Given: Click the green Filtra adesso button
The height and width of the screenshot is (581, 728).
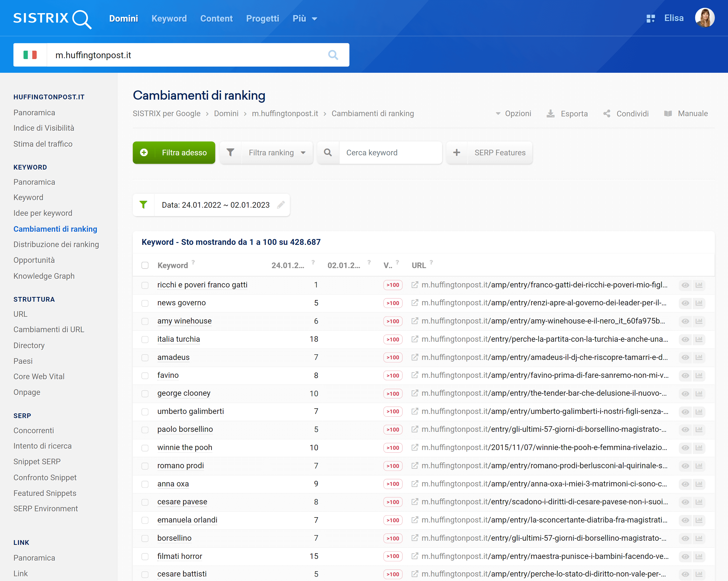Looking at the screenshot, I should click(174, 153).
